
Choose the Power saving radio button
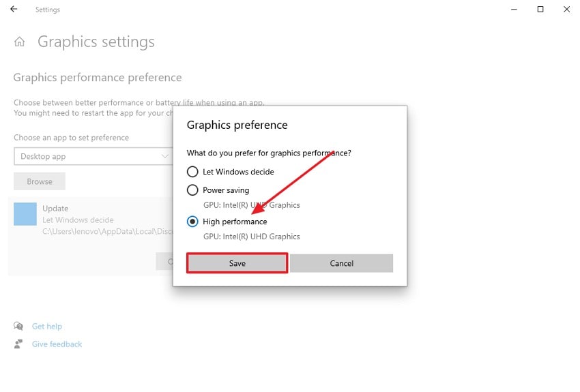(192, 190)
